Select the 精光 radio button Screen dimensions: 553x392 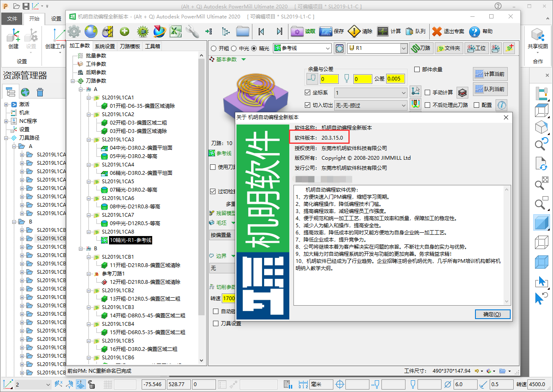pyautogui.click(x=254, y=48)
